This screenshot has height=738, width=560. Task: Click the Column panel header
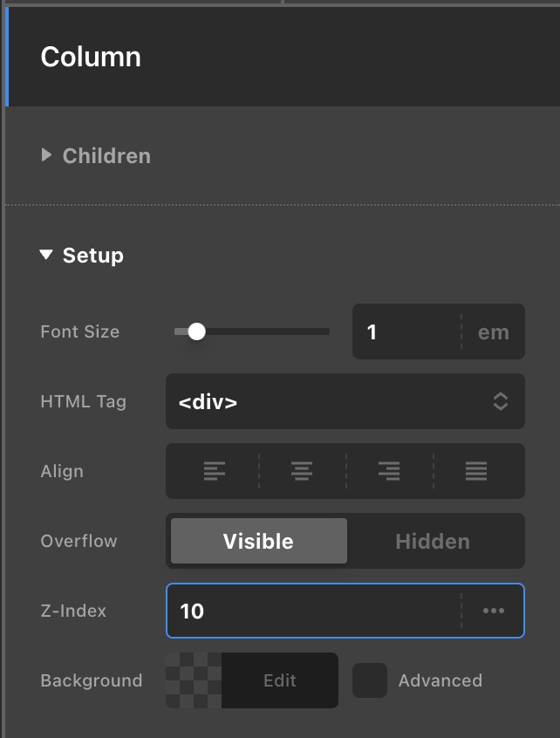(x=91, y=57)
